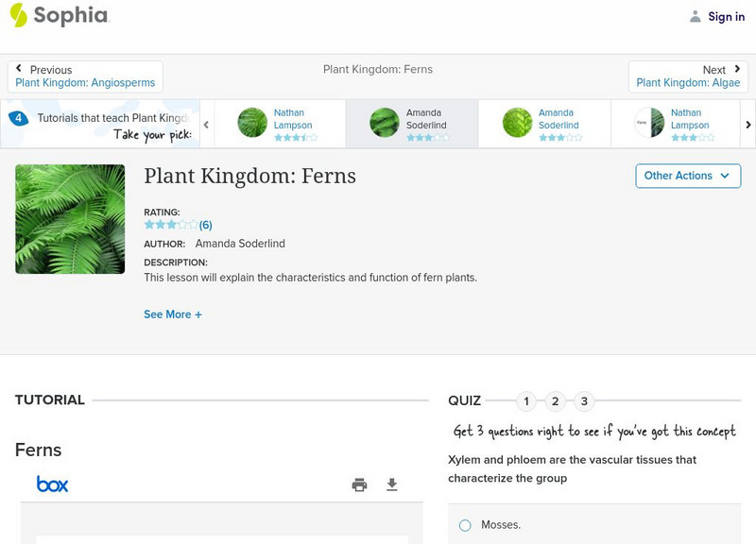This screenshot has width=756, height=544.
Task: Click the Box viewer logo
Action: (54, 484)
